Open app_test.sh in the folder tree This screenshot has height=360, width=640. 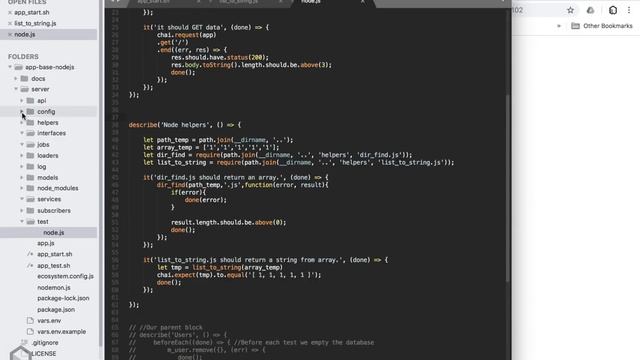pos(53,266)
